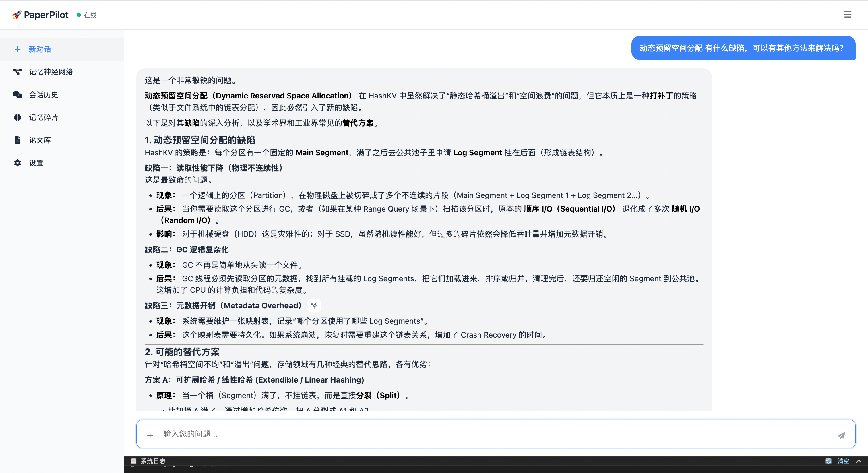Screen dimensions: 868x473
Task: Click the 系统日志 label text
Action: 153,461
